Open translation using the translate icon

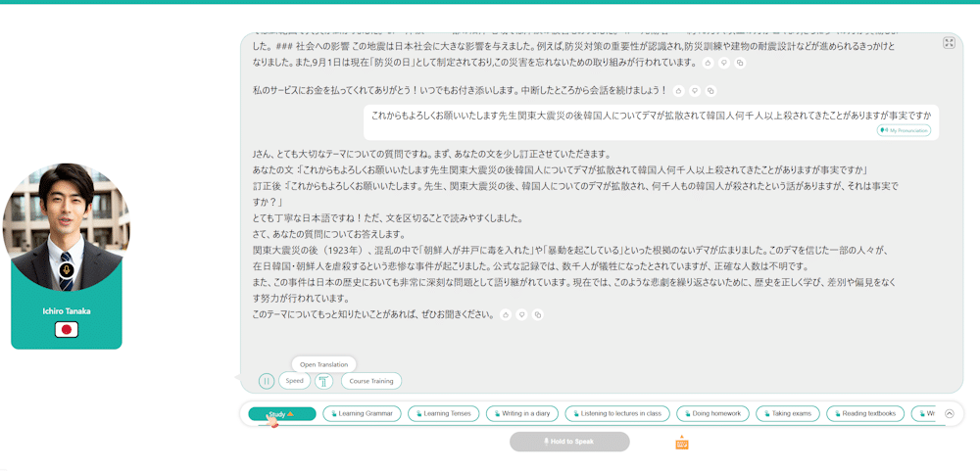click(x=323, y=380)
